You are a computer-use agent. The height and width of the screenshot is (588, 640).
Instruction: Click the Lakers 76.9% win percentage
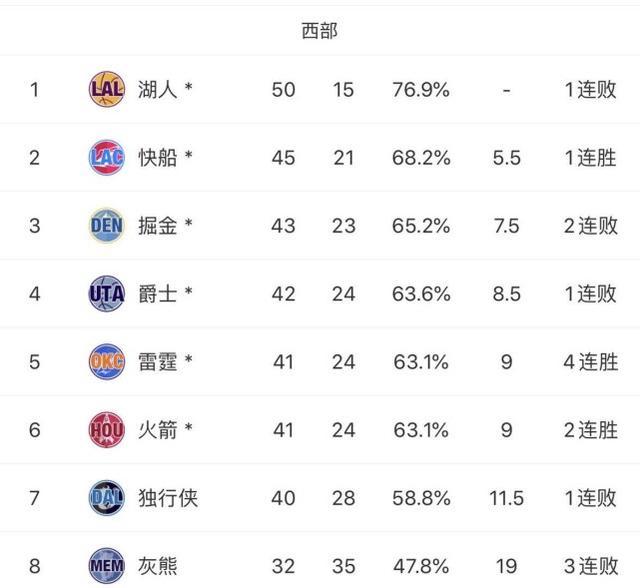tap(420, 90)
